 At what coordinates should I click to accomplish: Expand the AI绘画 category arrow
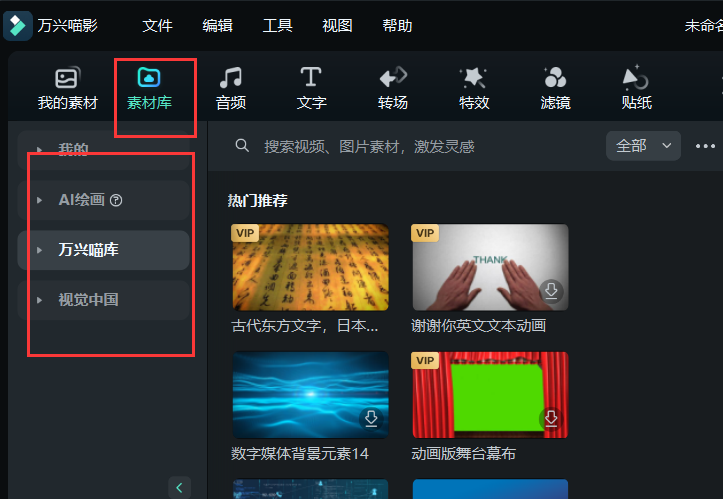point(40,200)
